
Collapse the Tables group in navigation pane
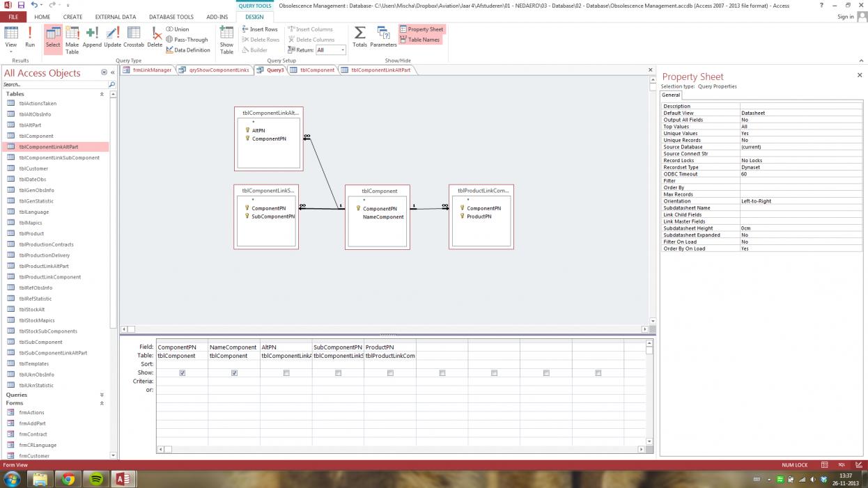coord(102,94)
